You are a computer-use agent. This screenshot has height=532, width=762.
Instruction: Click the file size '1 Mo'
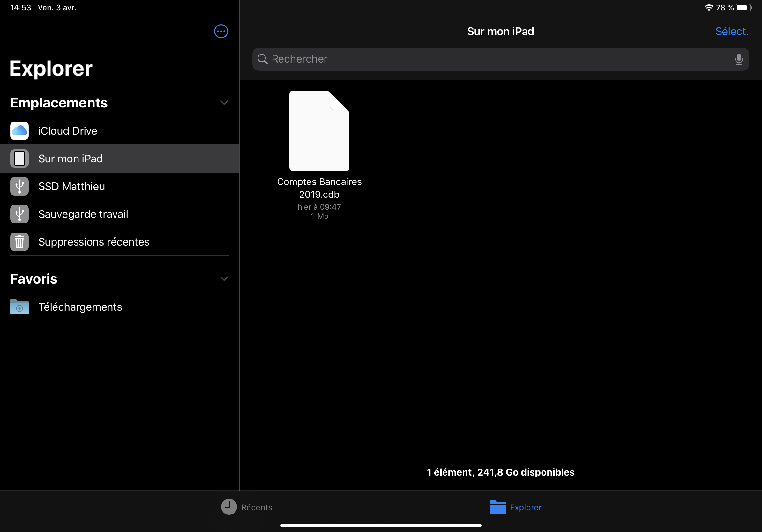click(319, 216)
